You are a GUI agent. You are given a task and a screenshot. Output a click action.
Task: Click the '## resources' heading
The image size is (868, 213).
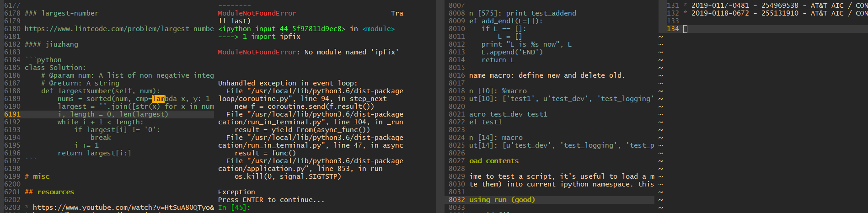coord(49,192)
